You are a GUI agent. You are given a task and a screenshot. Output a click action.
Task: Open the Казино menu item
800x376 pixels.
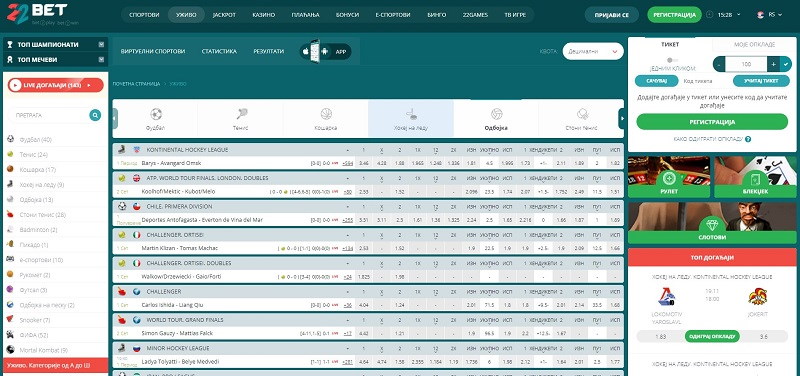[x=263, y=15]
